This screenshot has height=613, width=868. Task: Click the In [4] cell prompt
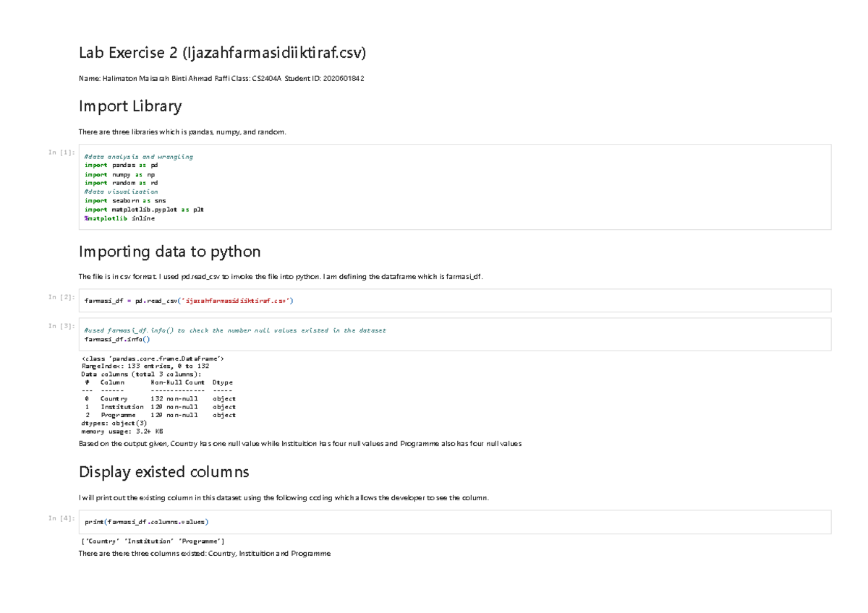tap(61, 518)
